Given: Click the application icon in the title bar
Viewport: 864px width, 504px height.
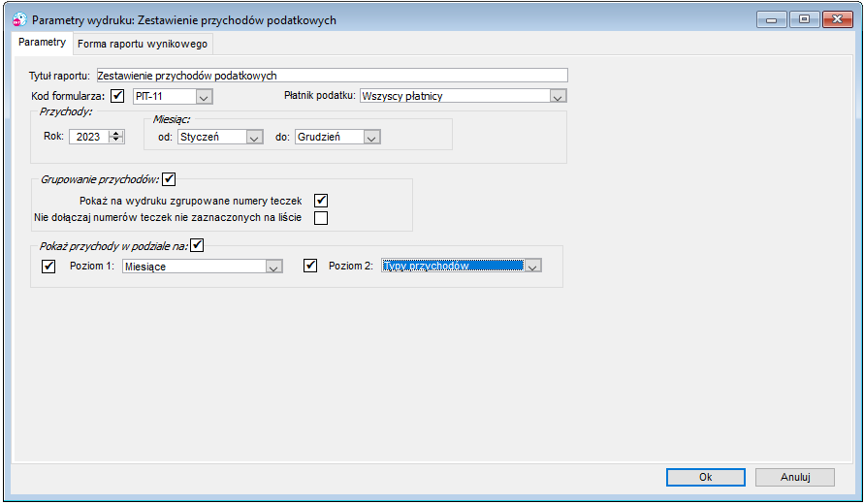Looking at the screenshot, I should click(x=19, y=19).
